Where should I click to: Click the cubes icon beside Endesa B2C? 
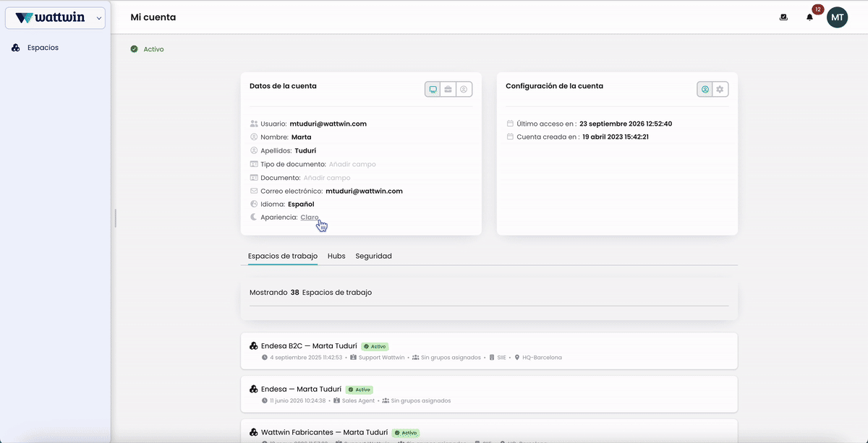(254, 346)
